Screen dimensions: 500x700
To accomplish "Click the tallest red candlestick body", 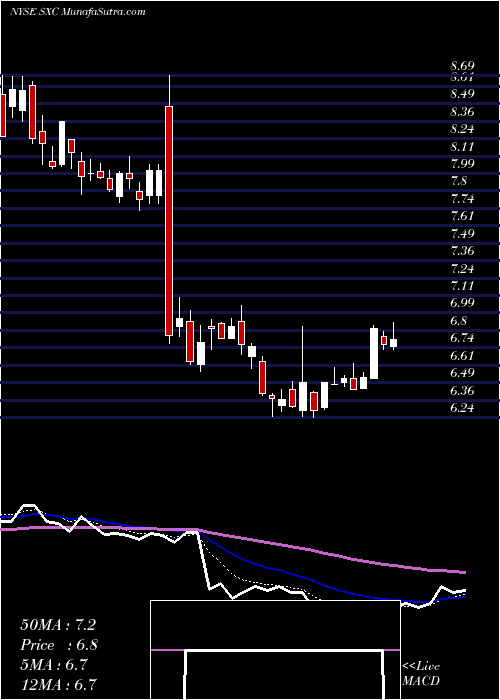I will [x=169, y=221].
